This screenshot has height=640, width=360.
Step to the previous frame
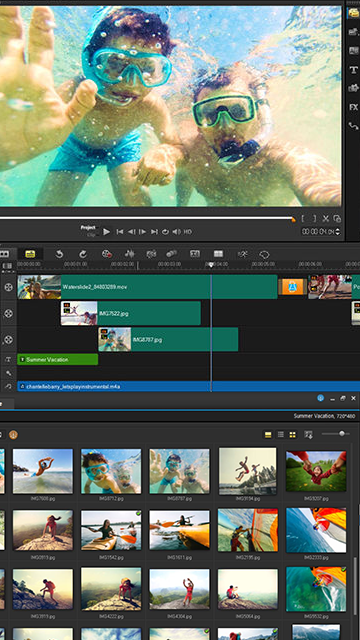(x=131, y=232)
